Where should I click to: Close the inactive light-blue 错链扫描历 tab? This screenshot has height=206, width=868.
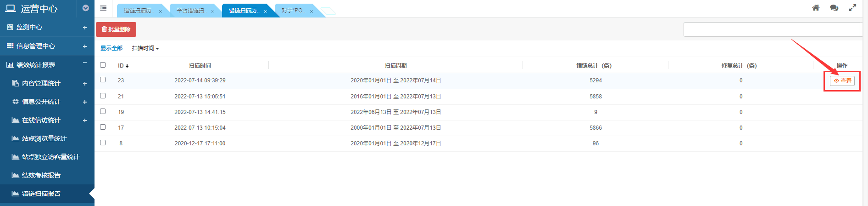tap(161, 11)
